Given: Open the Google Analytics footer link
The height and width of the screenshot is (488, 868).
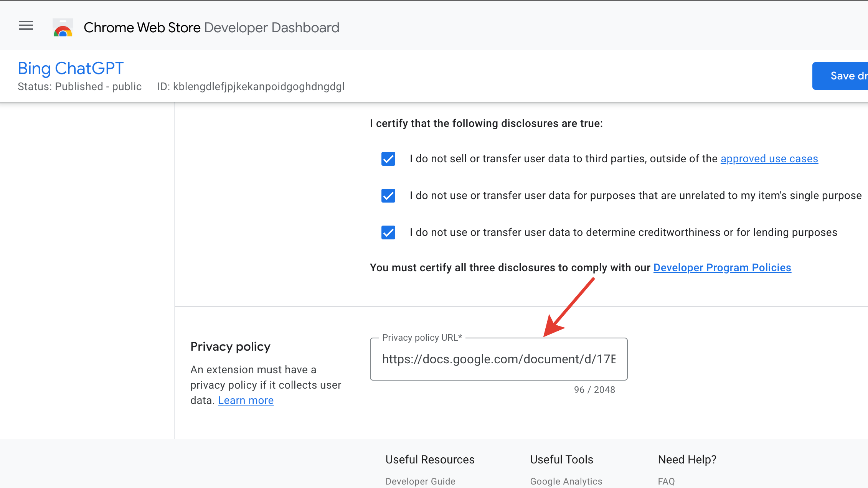Looking at the screenshot, I should click(566, 481).
